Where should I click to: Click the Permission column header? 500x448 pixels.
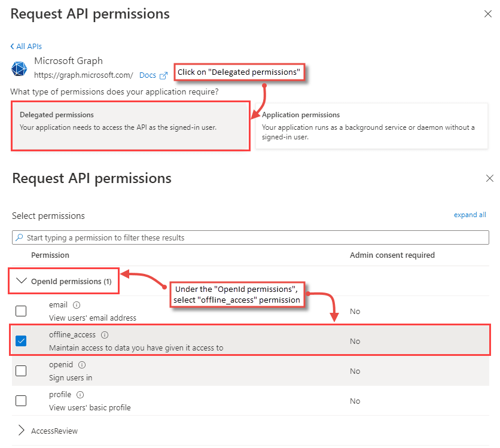(50, 255)
